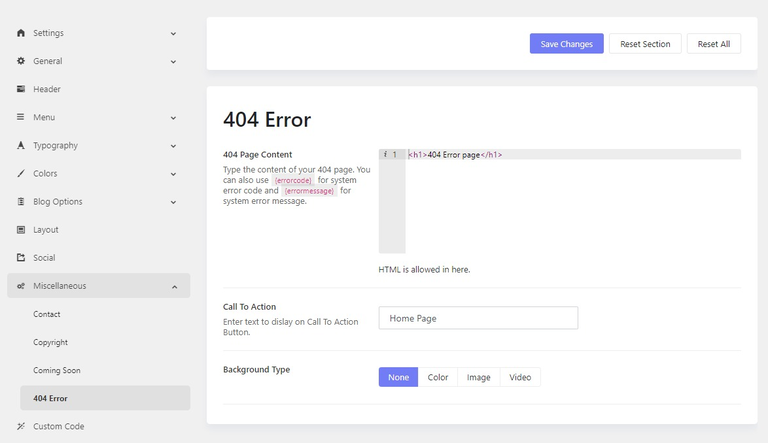This screenshot has width=768, height=443.
Task: Click the Colors brush icon
Action: pyautogui.click(x=21, y=173)
